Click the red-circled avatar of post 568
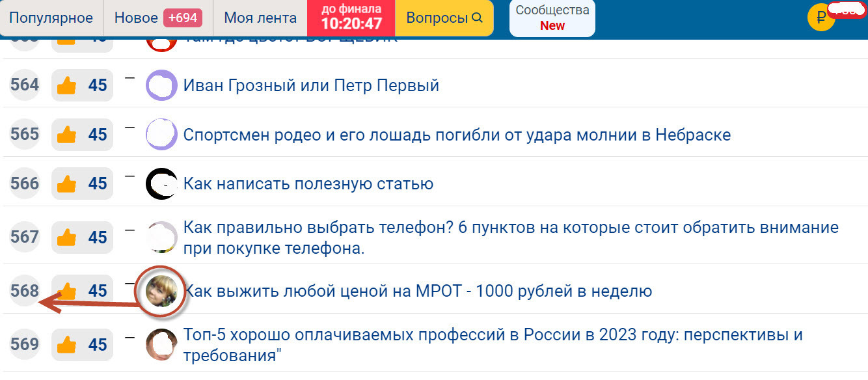This screenshot has height=380, width=868. pyautogui.click(x=160, y=292)
